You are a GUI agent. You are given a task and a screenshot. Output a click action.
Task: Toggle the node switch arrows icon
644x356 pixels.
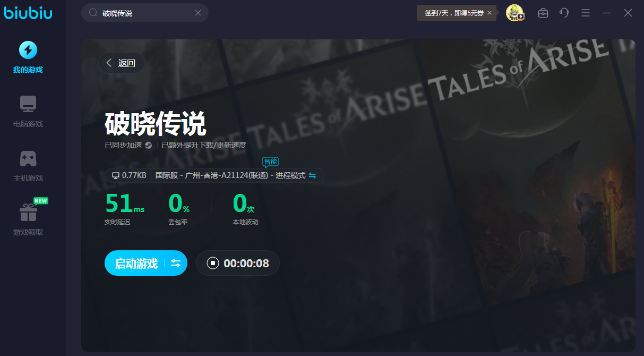312,175
